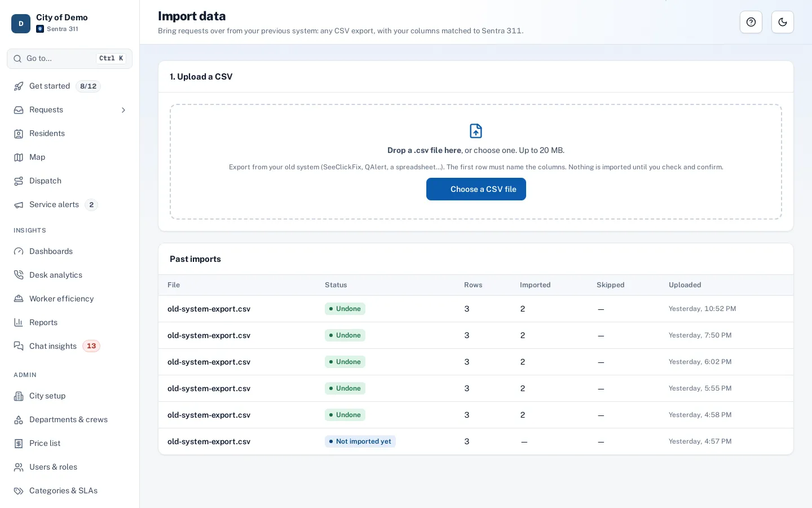Click the rocket icon beside Get started
The width and height of the screenshot is (812, 508).
coord(19,86)
